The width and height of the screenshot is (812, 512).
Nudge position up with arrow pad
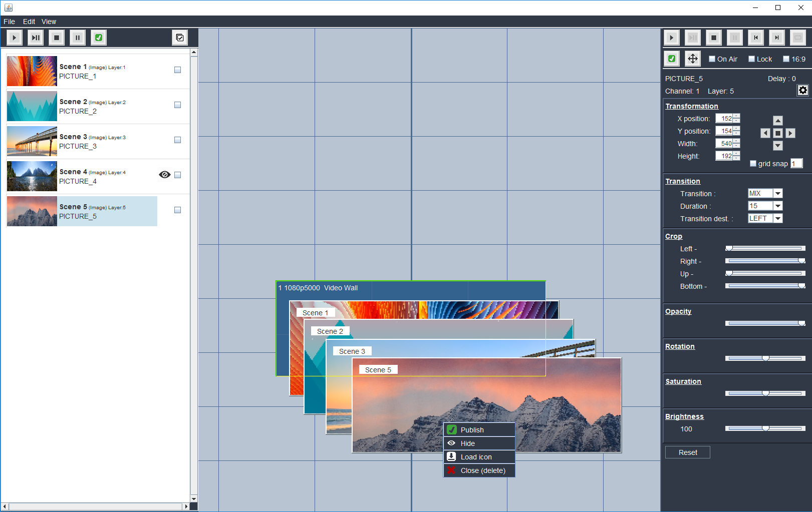pyautogui.click(x=777, y=121)
